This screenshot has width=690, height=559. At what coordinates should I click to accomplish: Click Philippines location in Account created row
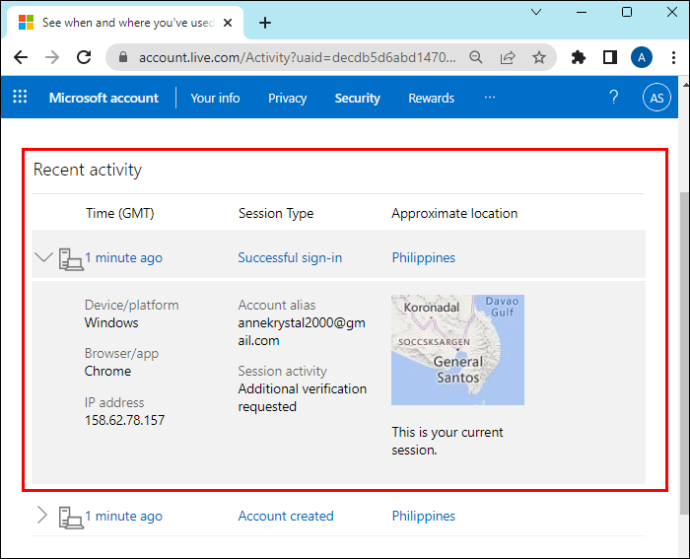(423, 516)
